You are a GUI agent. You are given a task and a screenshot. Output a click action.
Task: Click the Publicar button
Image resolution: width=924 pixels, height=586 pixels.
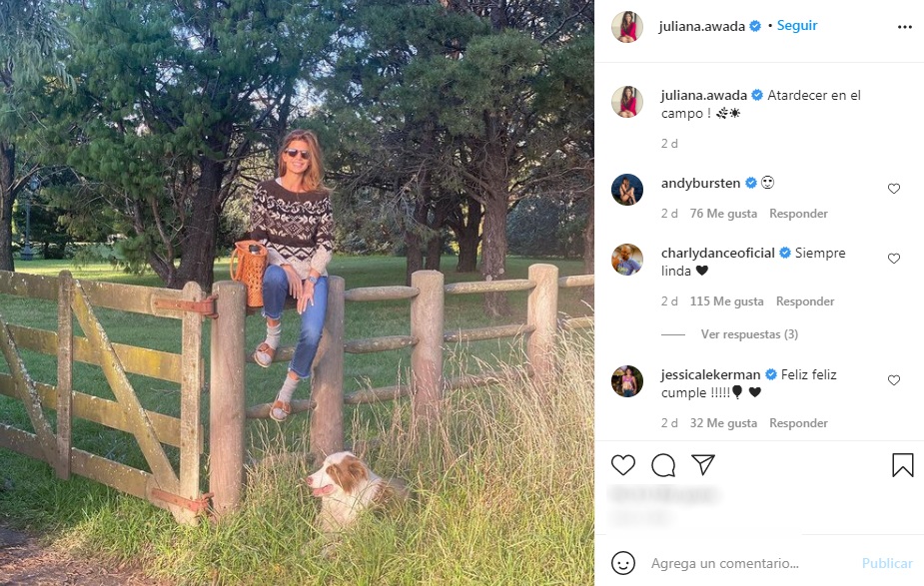pyautogui.click(x=887, y=563)
